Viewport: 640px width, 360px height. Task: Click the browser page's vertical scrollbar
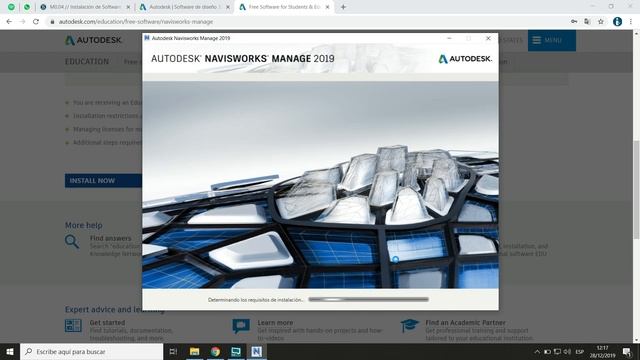636,189
